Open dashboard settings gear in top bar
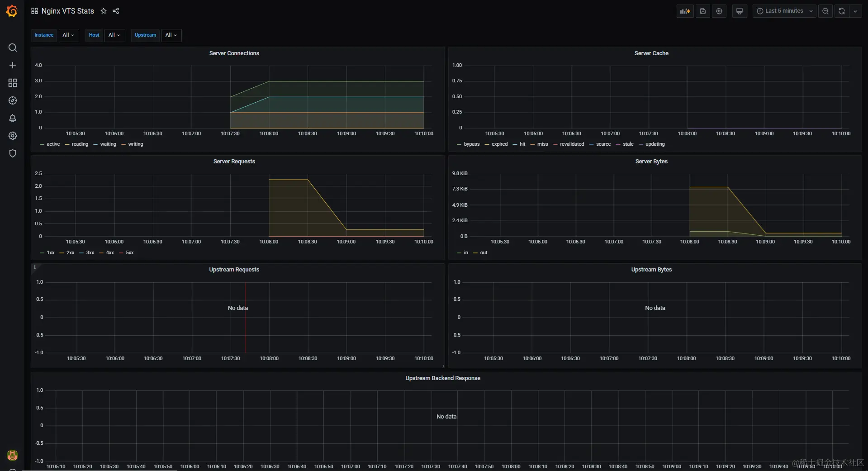 [x=719, y=11]
